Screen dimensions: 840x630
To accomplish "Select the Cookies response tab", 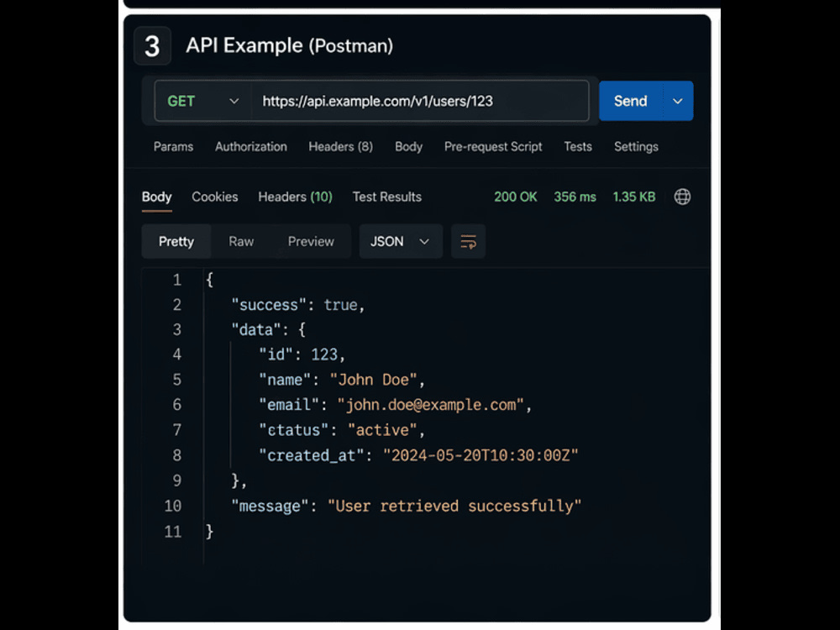I will (x=215, y=197).
